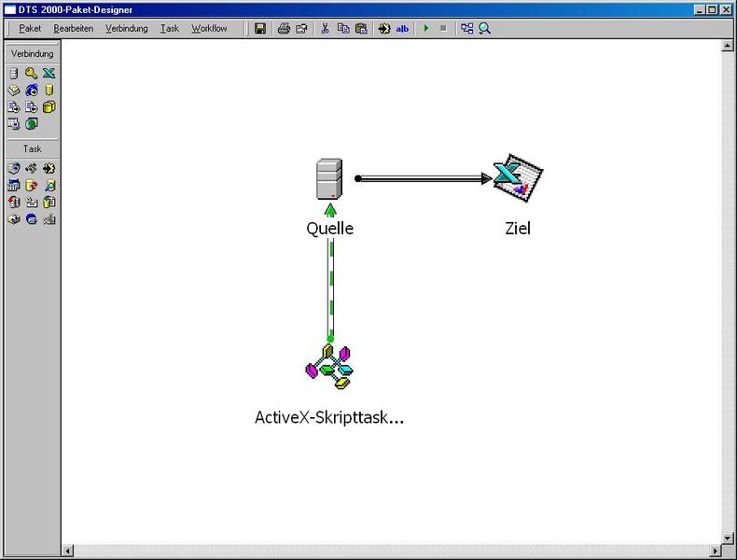Add the first icon in the last Task row
Screen dimensions: 737x560
tap(14, 219)
